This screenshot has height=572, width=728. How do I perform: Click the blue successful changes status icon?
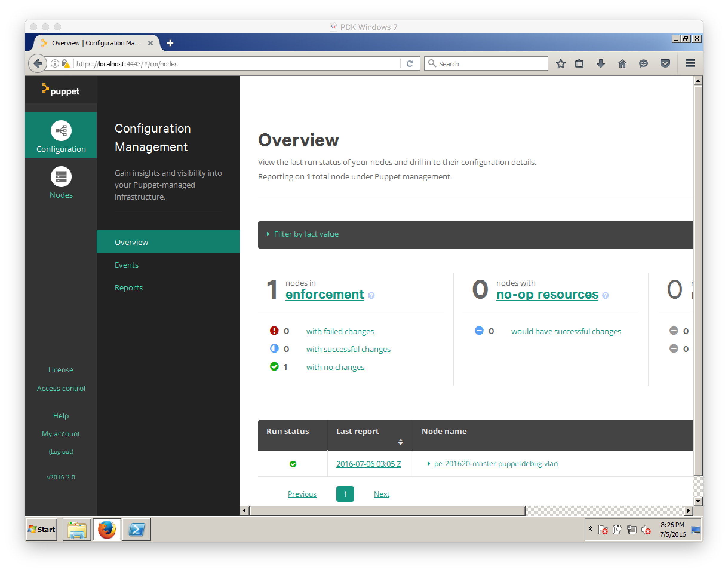pyautogui.click(x=274, y=348)
